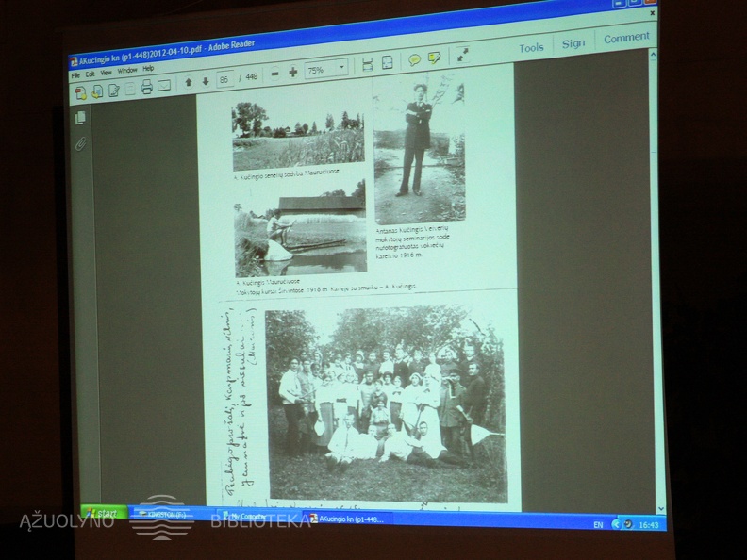The height and width of the screenshot is (560, 747).
Task: Select the highlight text tool
Action: point(434,58)
